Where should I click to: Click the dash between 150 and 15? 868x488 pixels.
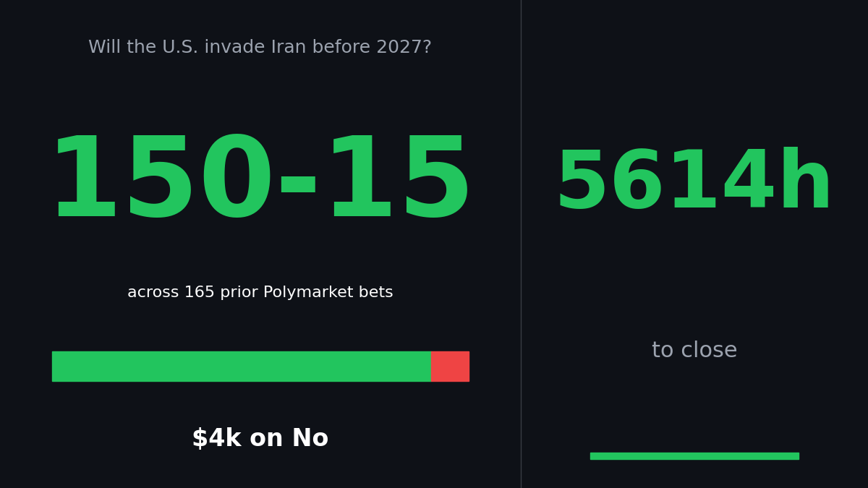coord(297,184)
